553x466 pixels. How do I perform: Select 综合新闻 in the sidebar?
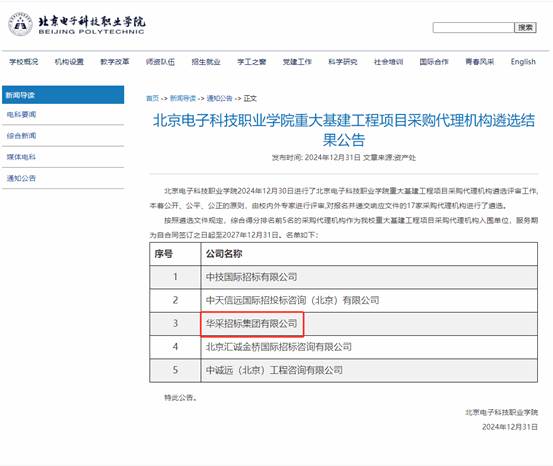pyautogui.click(x=21, y=135)
